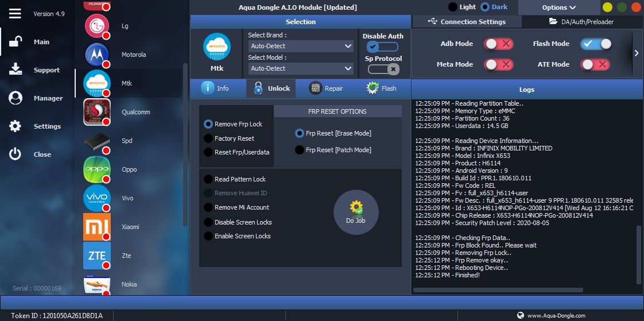Select the Nokia brand icon
This screenshot has width=644, height=321.
(97, 285)
